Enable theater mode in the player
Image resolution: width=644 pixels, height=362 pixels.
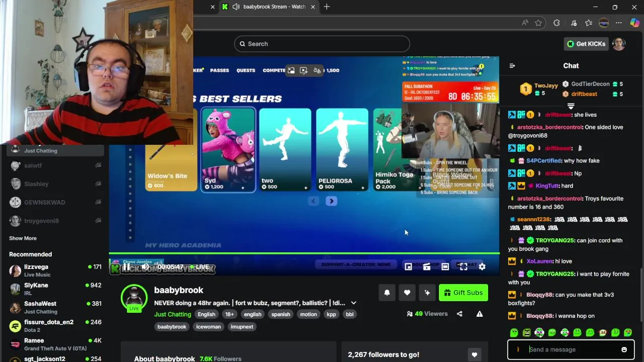445,267
